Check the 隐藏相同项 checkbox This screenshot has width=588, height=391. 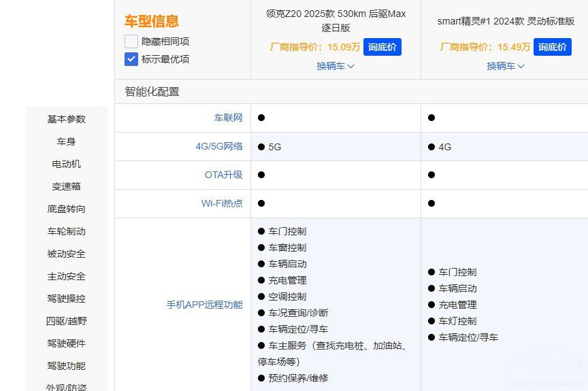click(x=131, y=41)
